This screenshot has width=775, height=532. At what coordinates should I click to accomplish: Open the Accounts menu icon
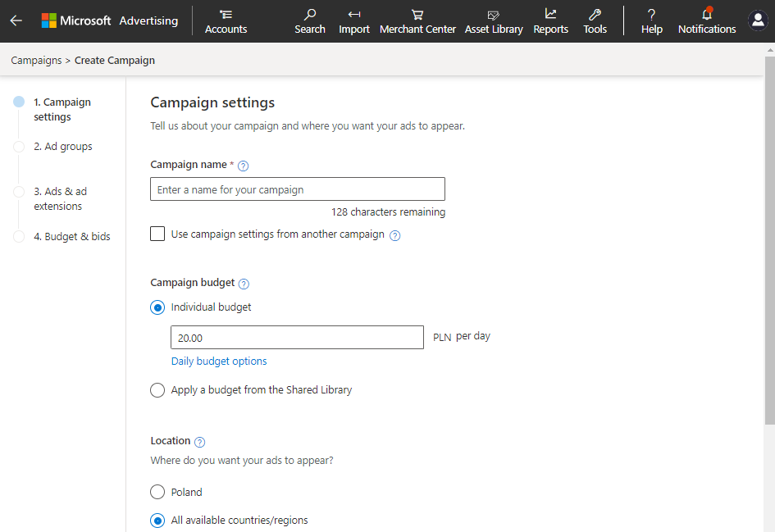point(226,15)
